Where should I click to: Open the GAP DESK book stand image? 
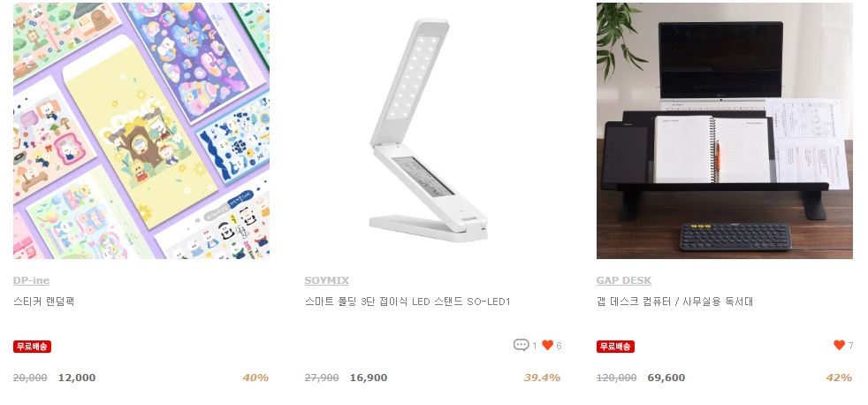click(x=725, y=131)
